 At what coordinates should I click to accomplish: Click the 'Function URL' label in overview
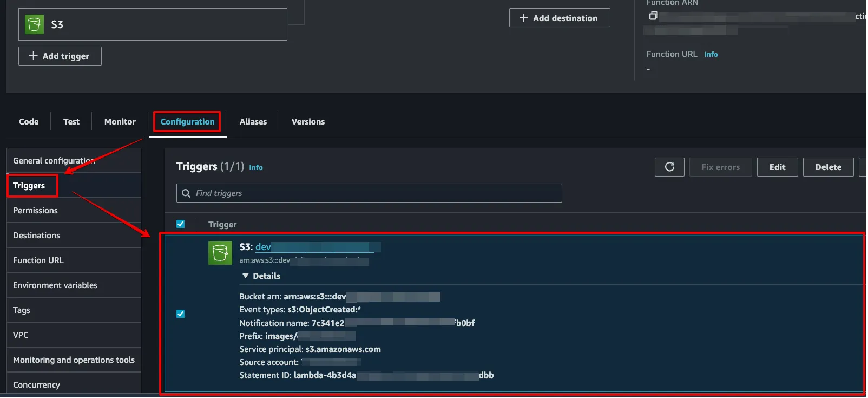[x=672, y=54]
